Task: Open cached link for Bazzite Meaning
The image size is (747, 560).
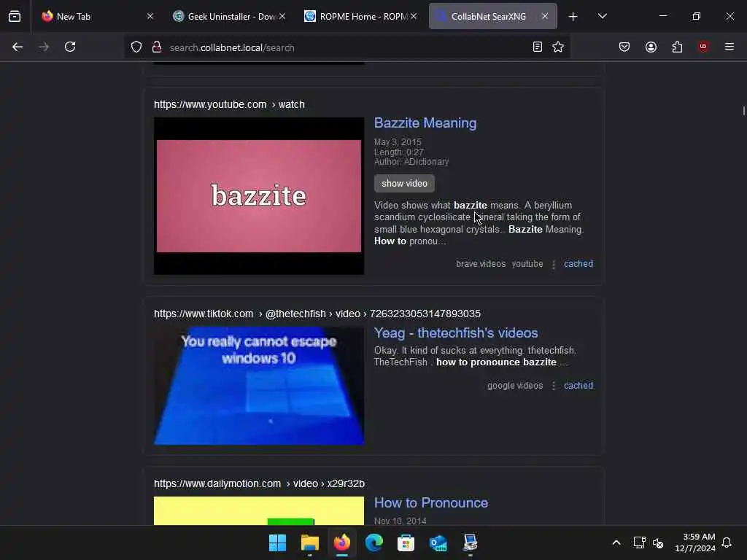Action: tap(578, 264)
